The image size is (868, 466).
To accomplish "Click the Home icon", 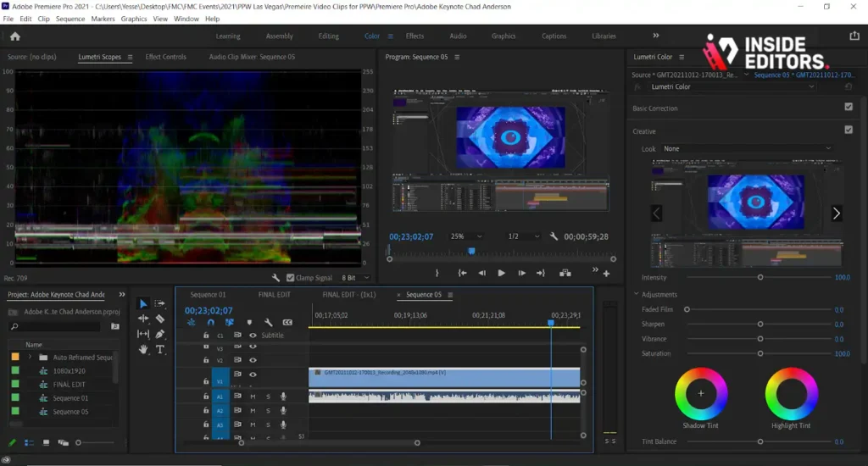I will pos(15,36).
